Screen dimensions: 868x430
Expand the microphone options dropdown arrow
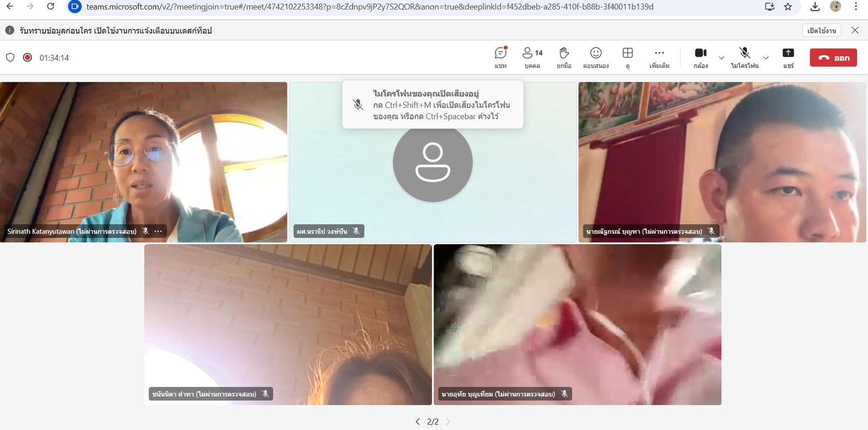pyautogui.click(x=766, y=58)
